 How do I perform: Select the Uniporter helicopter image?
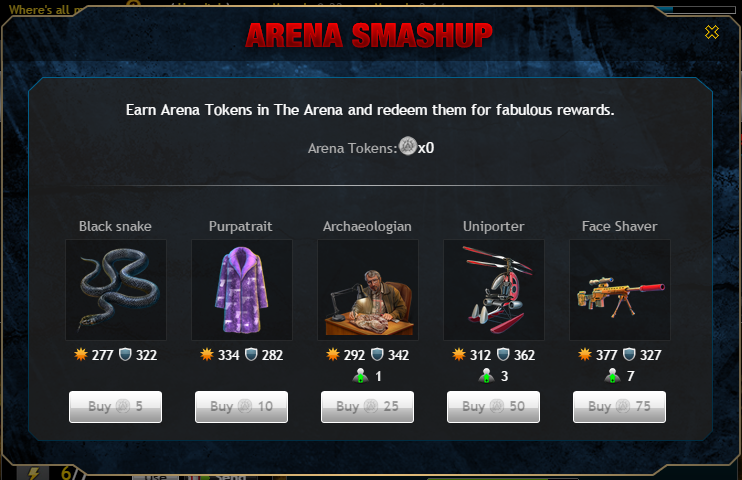[494, 290]
